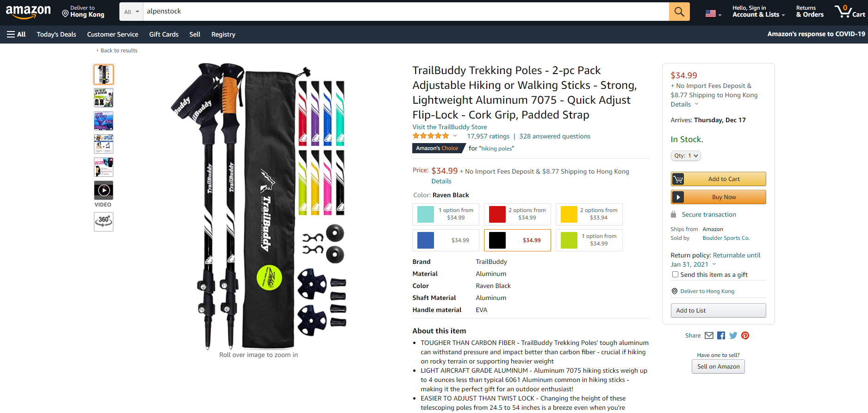Click the search magnifier button
The image size is (868, 413).
coord(679,12)
